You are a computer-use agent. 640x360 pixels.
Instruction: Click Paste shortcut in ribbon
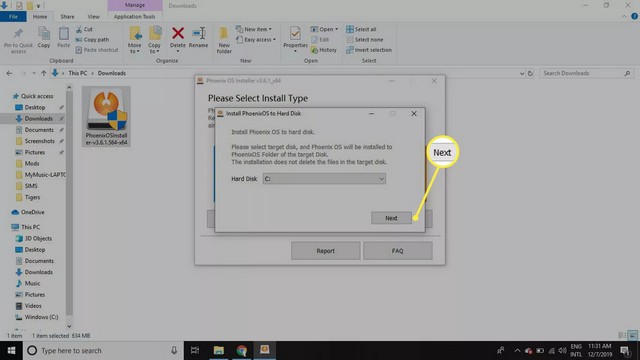pyautogui.click(x=97, y=50)
